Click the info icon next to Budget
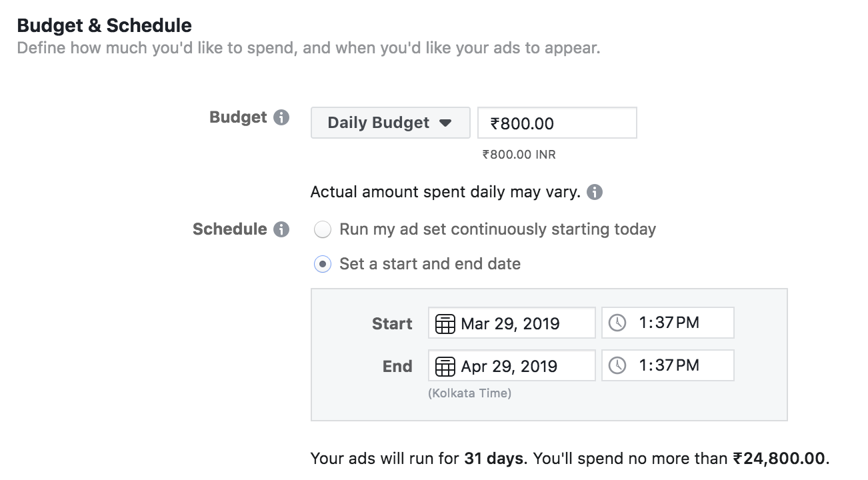The width and height of the screenshot is (868, 480). pos(282,118)
